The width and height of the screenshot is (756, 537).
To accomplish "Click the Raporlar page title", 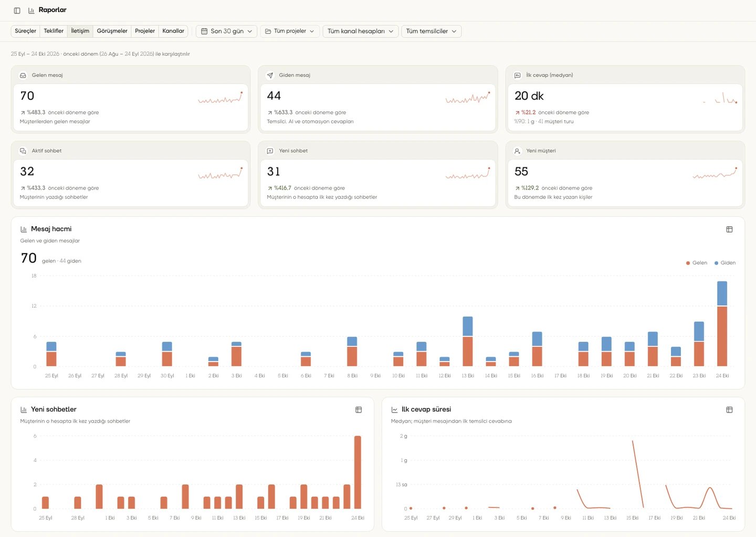I will pos(52,10).
